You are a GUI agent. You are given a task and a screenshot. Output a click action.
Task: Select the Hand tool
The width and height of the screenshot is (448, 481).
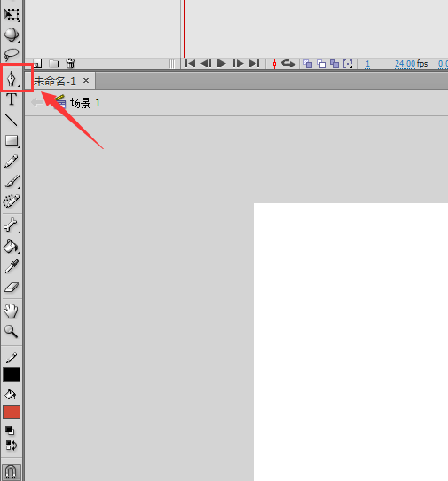point(12,311)
